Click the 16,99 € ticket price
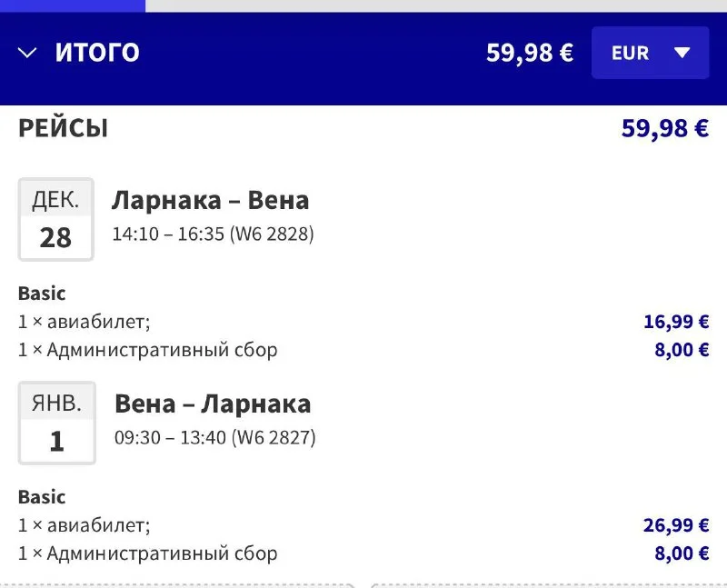Viewport: 727px width, 588px height. pyautogui.click(x=675, y=321)
